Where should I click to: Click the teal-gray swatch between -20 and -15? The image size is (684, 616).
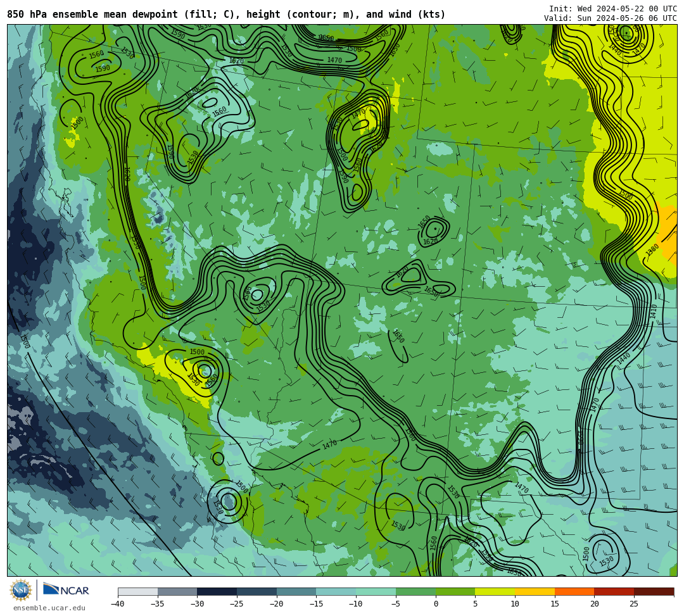(x=296, y=591)
